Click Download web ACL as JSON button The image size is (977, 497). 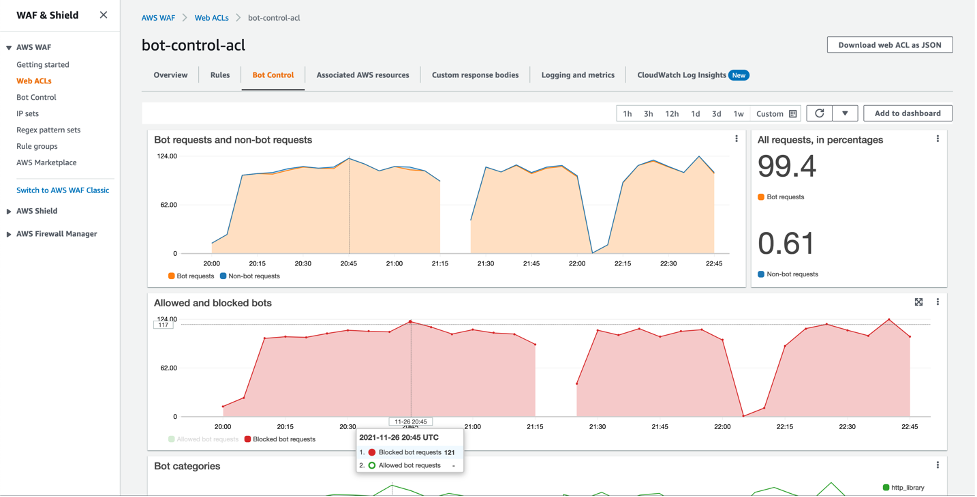click(x=889, y=45)
